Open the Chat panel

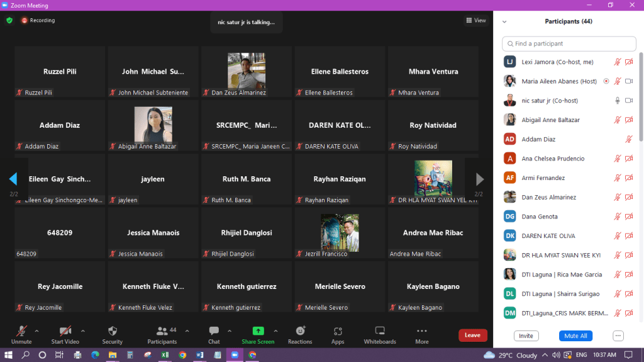(214, 331)
